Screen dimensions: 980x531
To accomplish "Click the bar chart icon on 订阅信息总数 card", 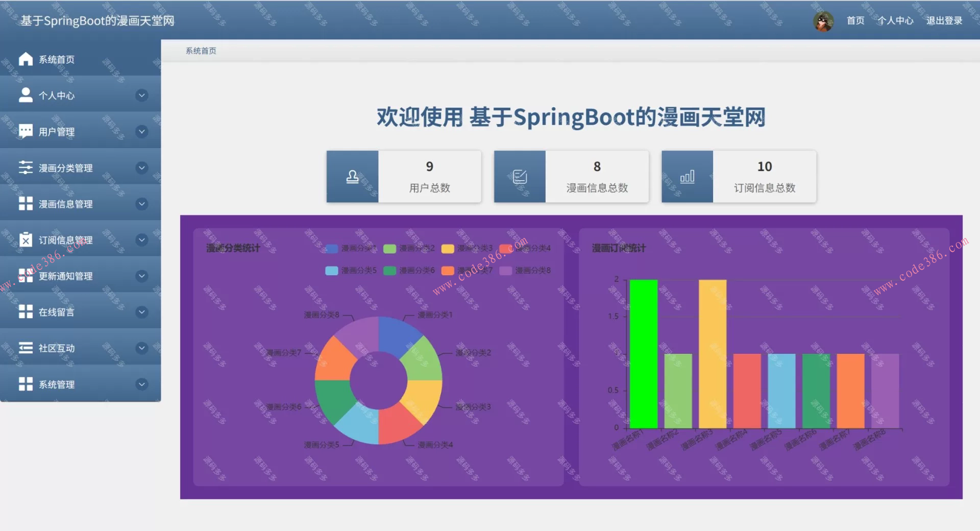I will pos(687,177).
